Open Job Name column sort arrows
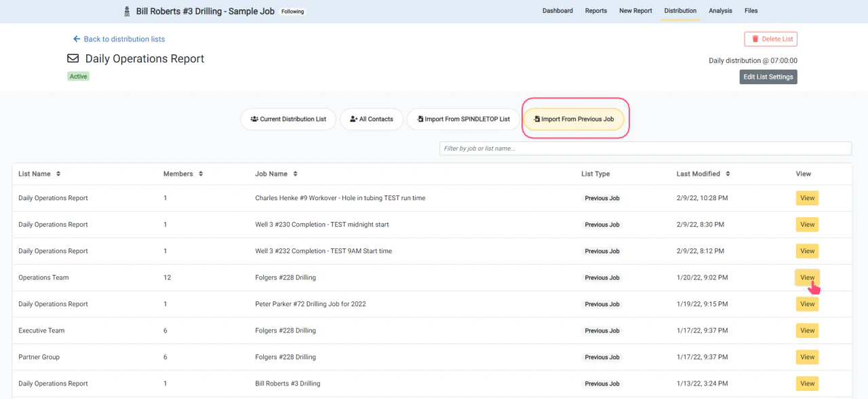Screen dimensions: 868x399 pos(297,174)
